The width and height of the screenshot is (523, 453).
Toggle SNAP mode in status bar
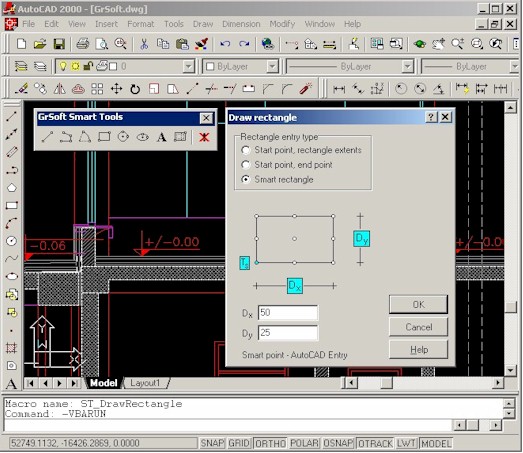click(x=212, y=443)
